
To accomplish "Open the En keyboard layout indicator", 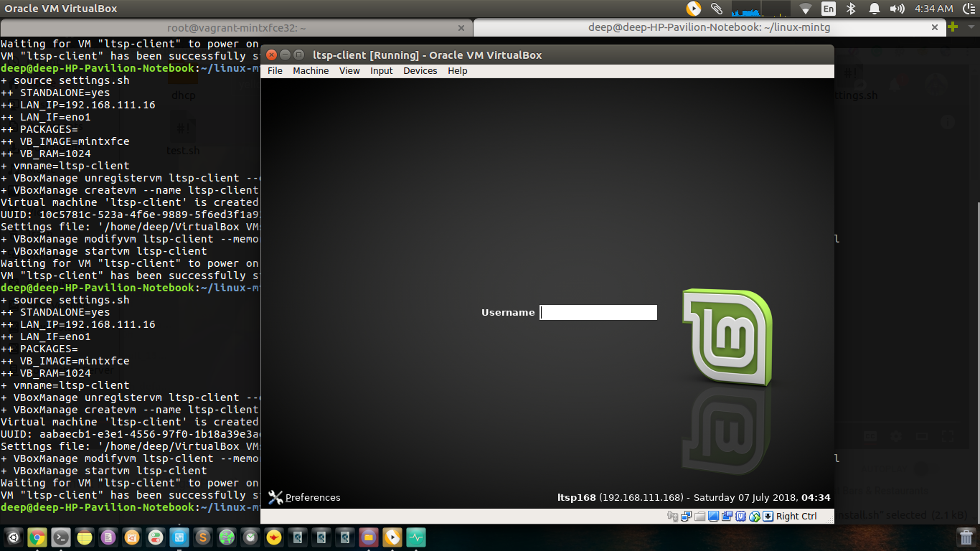I will [829, 9].
